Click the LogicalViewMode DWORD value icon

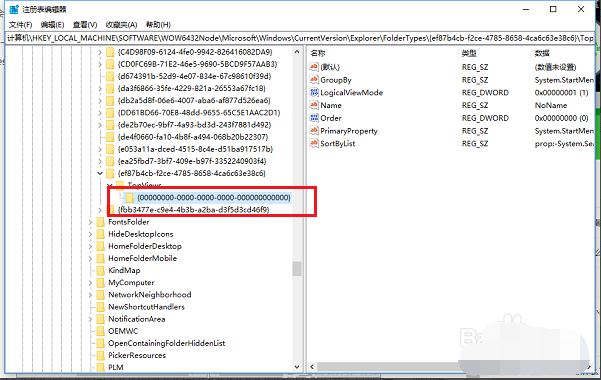pyautogui.click(x=314, y=92)
